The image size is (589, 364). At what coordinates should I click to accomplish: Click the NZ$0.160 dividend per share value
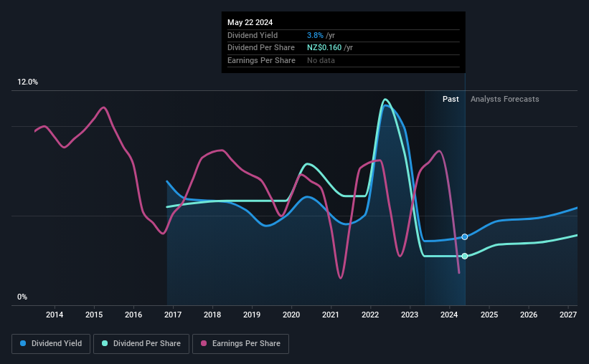(324, 48)
